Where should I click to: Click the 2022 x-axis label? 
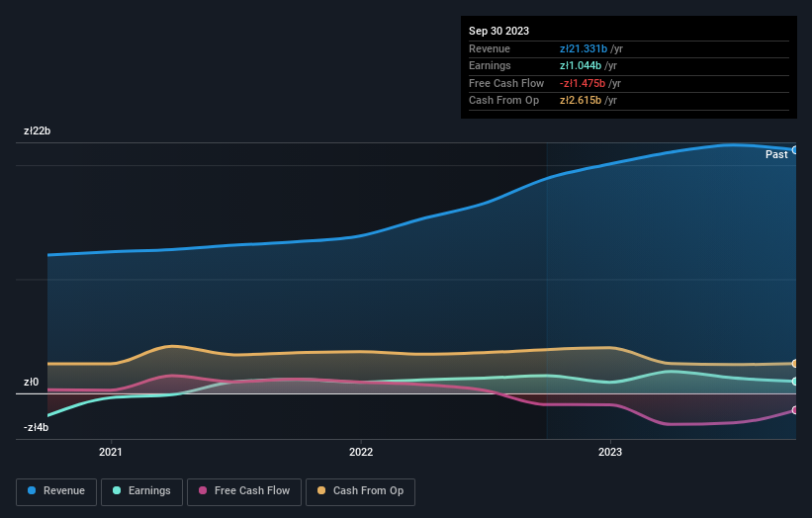point(361,452)
